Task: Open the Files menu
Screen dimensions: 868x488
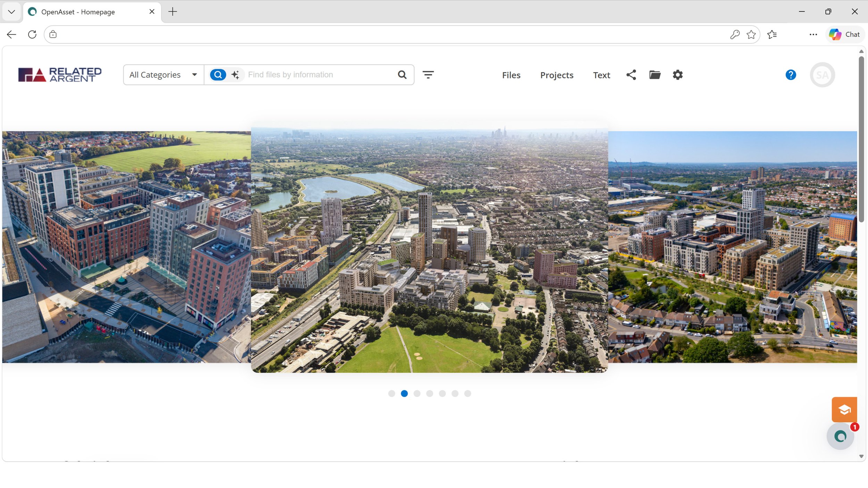Action: coord(511,75)
